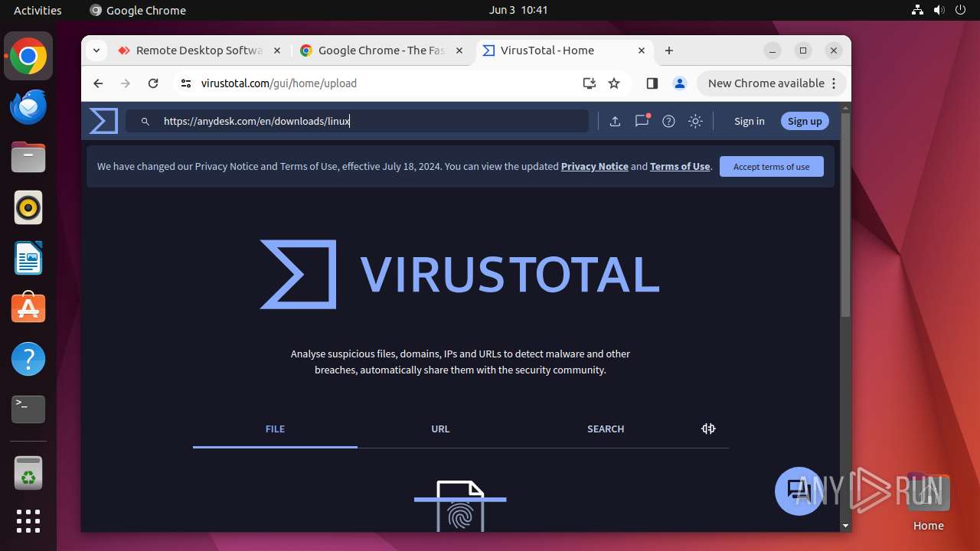Toggle the Chrome side panel icon

(x=652, y=83)
